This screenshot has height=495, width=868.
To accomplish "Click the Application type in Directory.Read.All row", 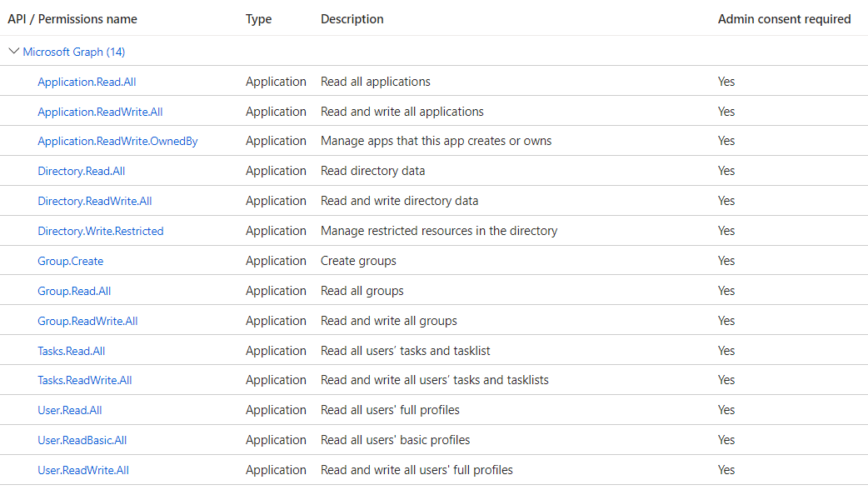I will (276, 171).
